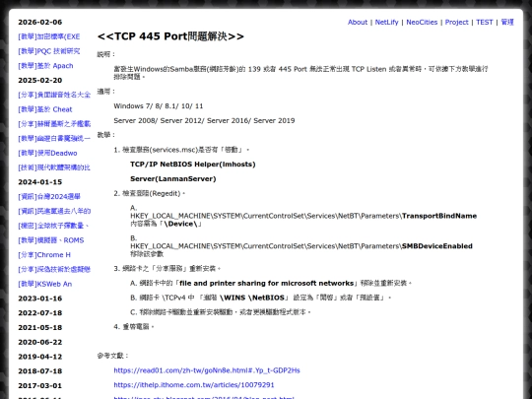Viewport: 532px width, 399px height.
Task: Expand the 2022-07-18 date group
Action: 40,313
